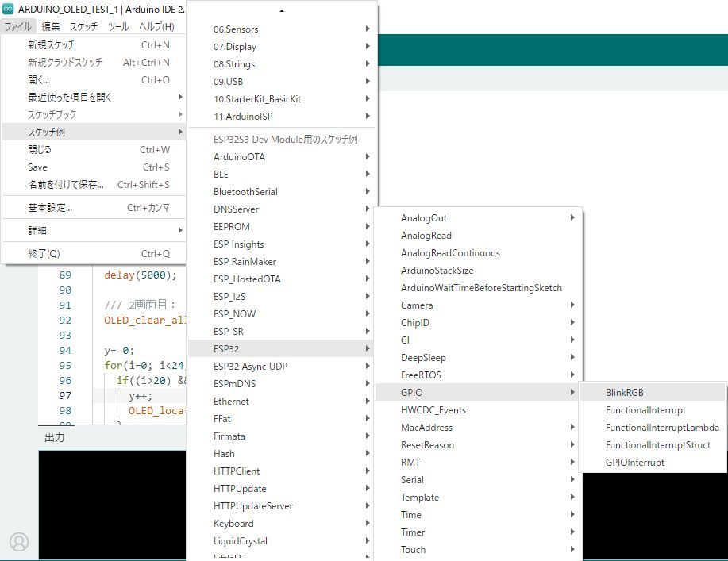This screenshot has height=561, width=728.
Task: Open 基本設定 preferences
Action: pos(50,208)
